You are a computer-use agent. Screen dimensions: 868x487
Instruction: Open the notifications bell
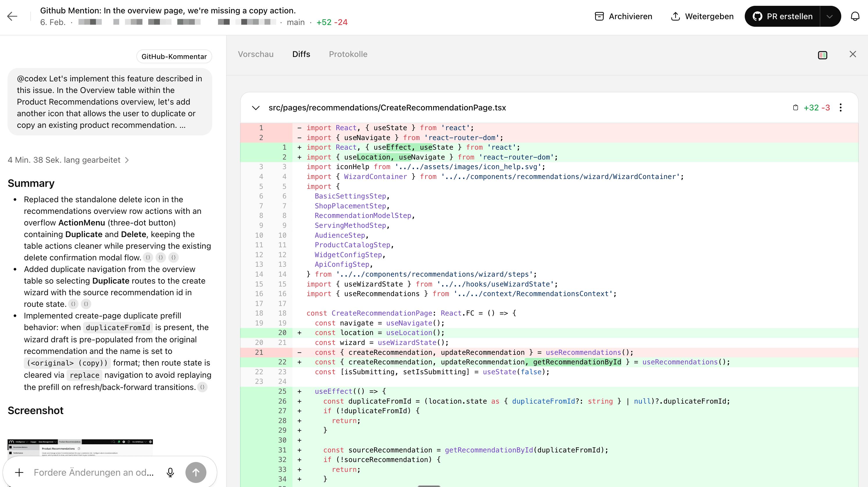coord(855,16)
